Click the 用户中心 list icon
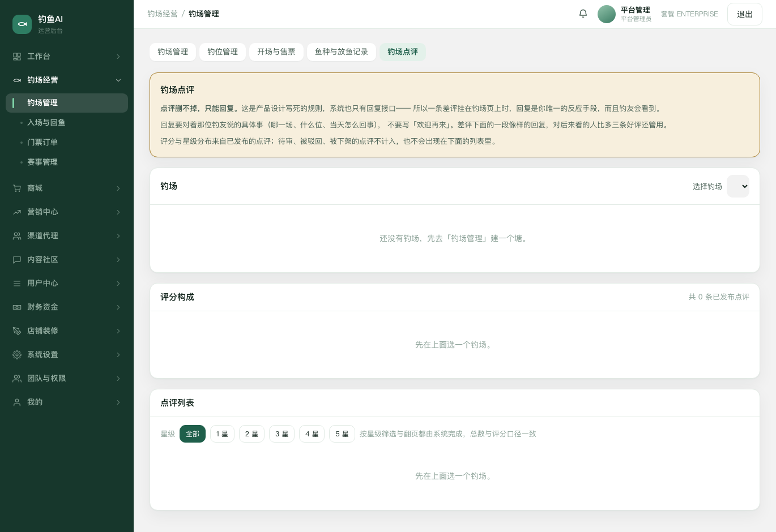The height and width of the screenshot is (532, 776). (17, 284)
